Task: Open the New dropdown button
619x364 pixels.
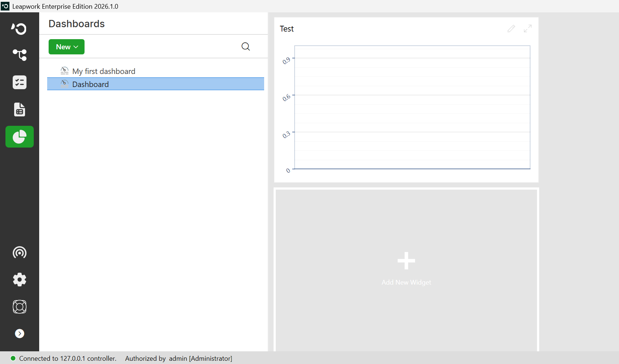Action: tap(66, 47)
